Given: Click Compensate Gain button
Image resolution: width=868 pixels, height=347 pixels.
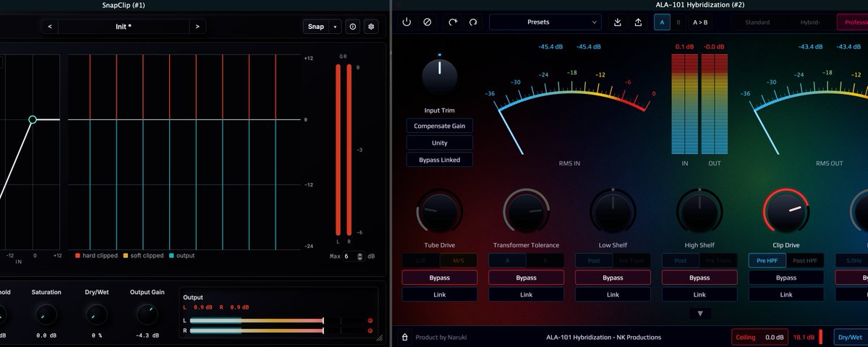Looking at the screenshot, I should point(440,126).
